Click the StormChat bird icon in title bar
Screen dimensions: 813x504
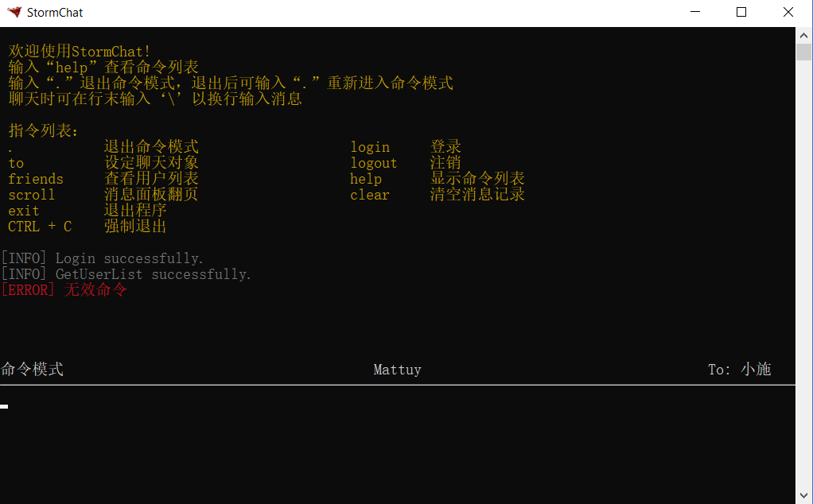tap(14, 12)
